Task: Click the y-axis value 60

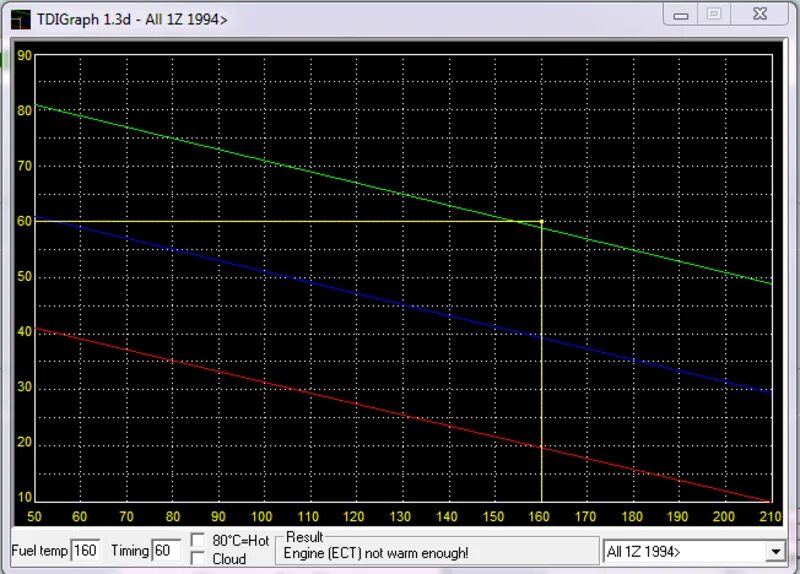Action: pos(24,221)
